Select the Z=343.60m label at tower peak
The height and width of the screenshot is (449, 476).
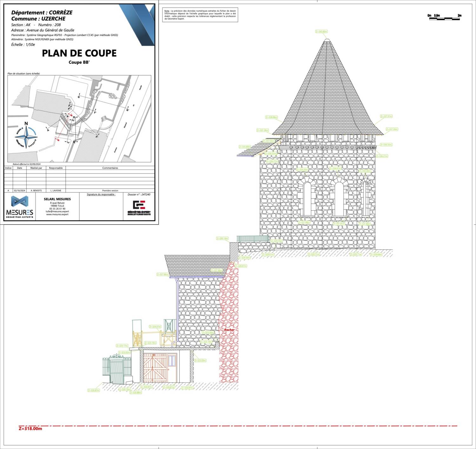321,31
